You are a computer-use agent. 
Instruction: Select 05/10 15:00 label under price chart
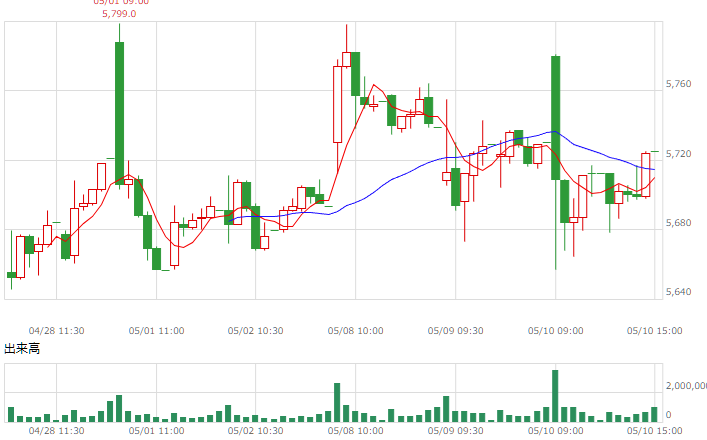tap(655, 331)
